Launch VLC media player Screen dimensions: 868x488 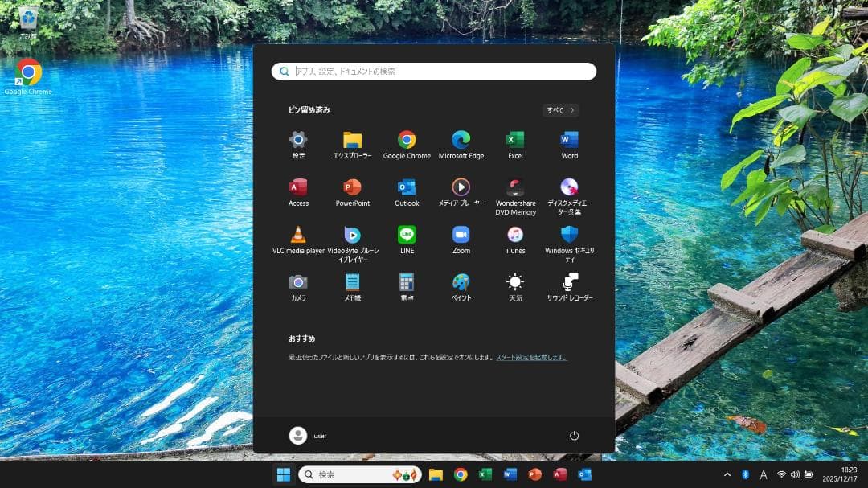point(298,236)
